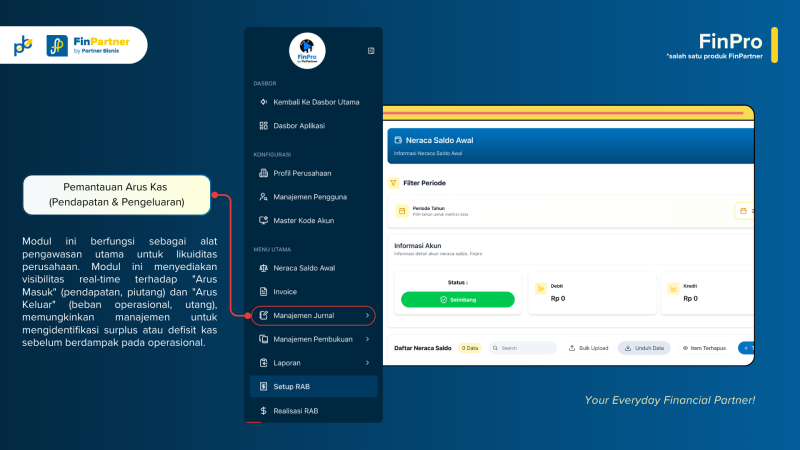Image resolution: width=800 pixels, height=450 pixels.
Task: Click the FinPro logo in sidebar
Action: coord(307,50)
